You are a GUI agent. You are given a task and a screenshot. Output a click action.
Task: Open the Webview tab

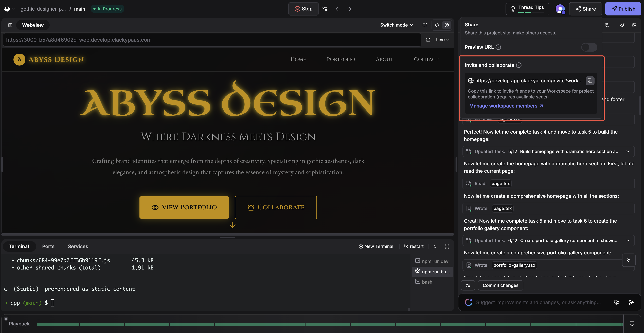(33, 25)
